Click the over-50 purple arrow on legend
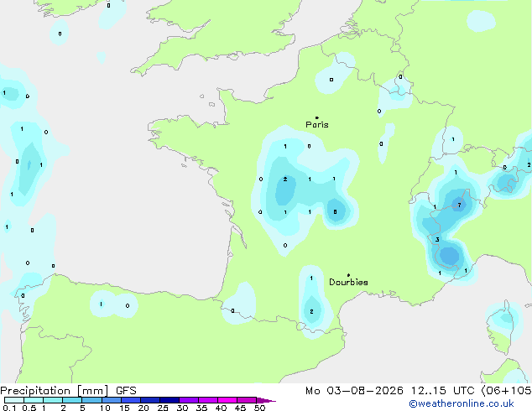532x411 pixels. pyautogui.click(x=266, y=400)
